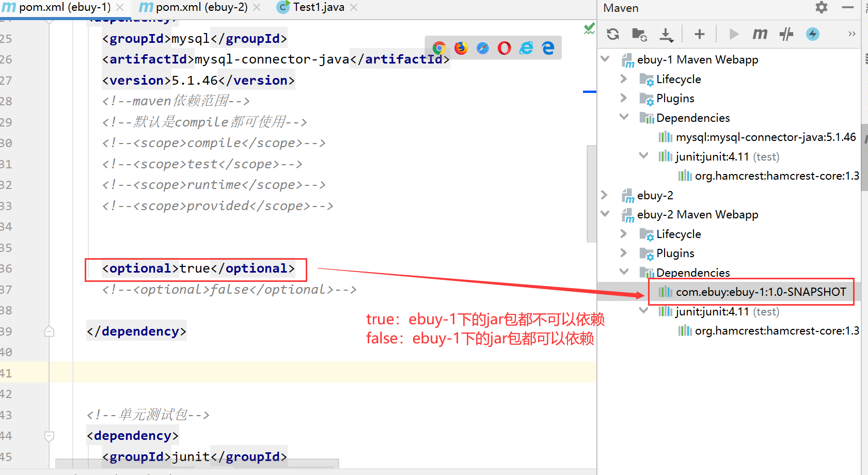Click the Maven tree vertical scrollbar
Viewport: 868px width, 475px height.
tap(864, 157)
